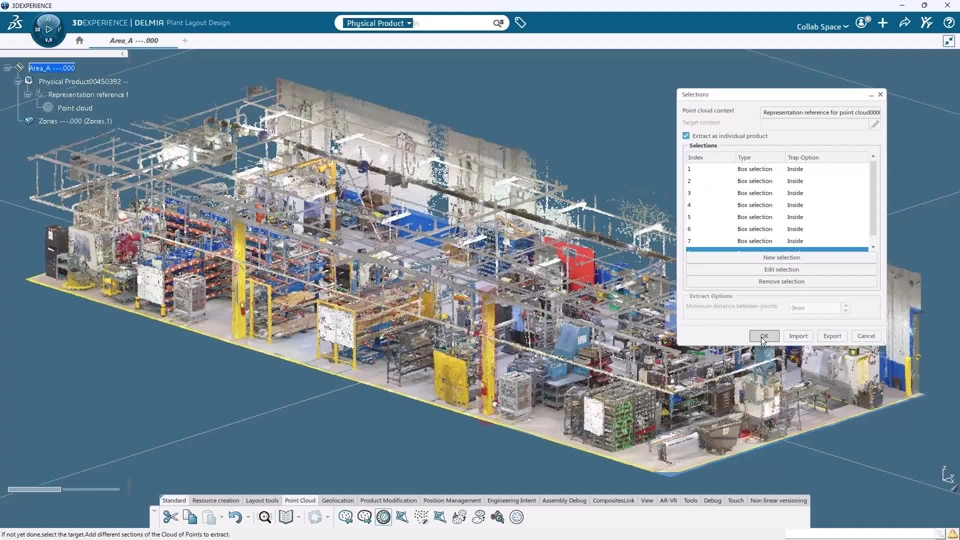Screen dimensions: 960x540
Task: Switch to the Position Management tab
Action: click(452, 500)
